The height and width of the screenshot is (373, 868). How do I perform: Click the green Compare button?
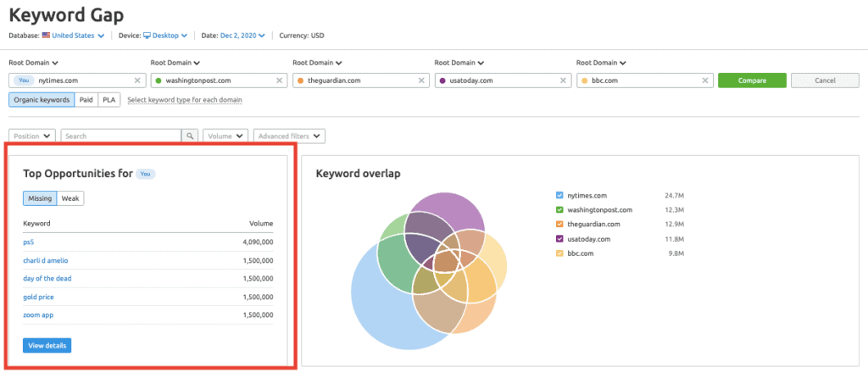[x=752, y=81]
